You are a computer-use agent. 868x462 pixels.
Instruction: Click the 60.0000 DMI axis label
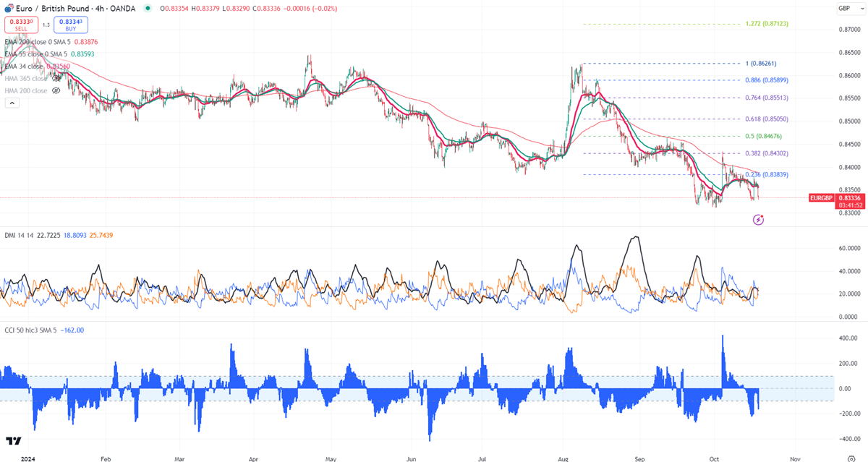click(849, 248)
